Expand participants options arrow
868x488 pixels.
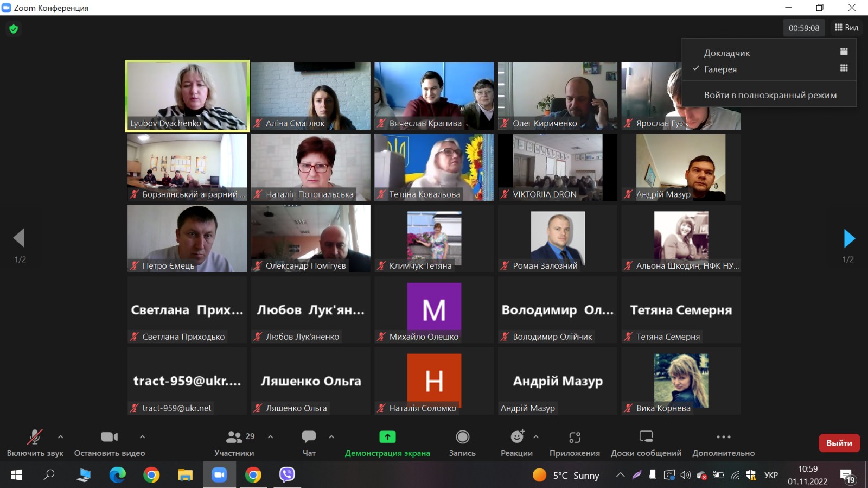270,436
